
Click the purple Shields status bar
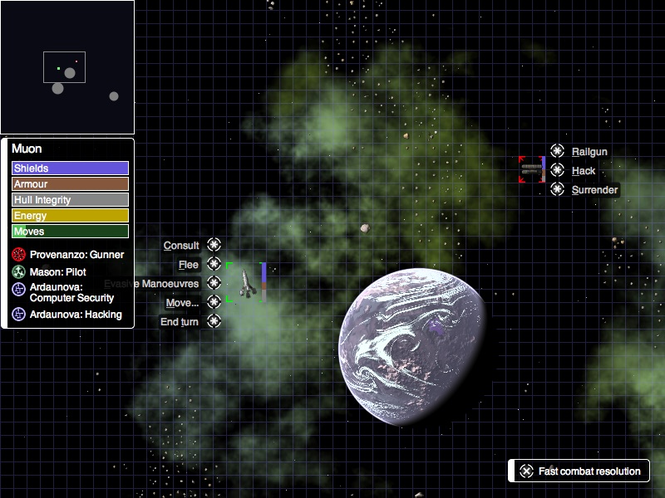tap(70, 169)
